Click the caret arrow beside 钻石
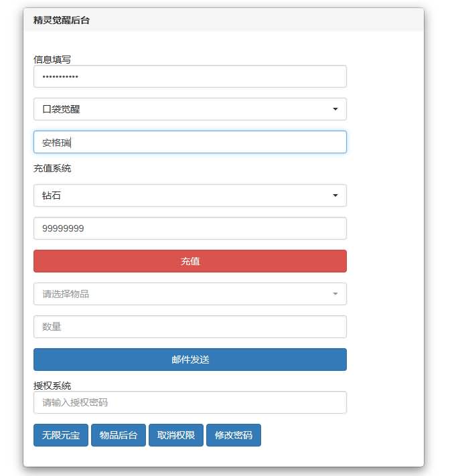This screenshot has height=476, width=458. 335,195
